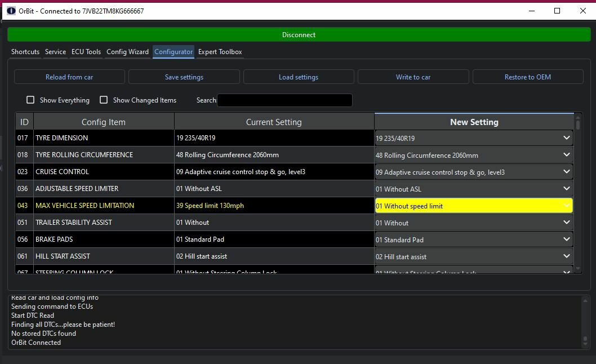The width and height of the screenshot is (596, 364).
Task: Open the Expert Toolbox tab
Action: click(220, 52)
